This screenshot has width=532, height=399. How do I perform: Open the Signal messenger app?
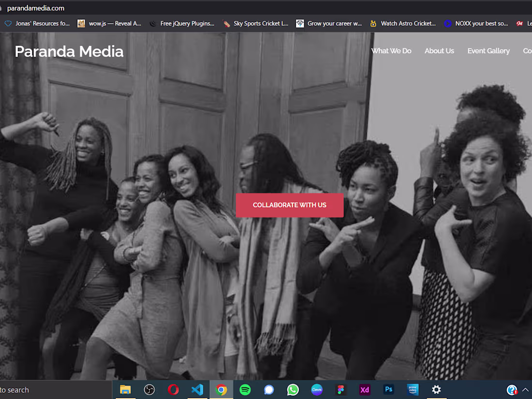[x=268, y=389]
